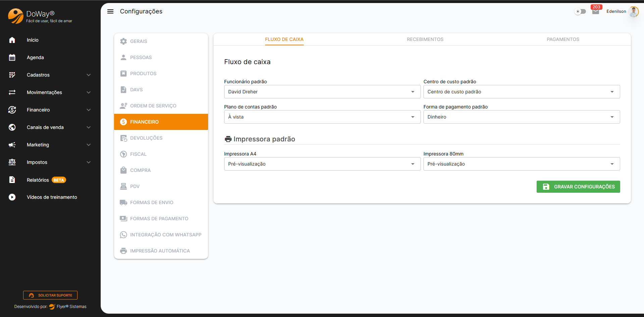The width and height of the screenshot is (644, 317).
Task: Toggle the dark mode switch
Action: click(581, 11)
